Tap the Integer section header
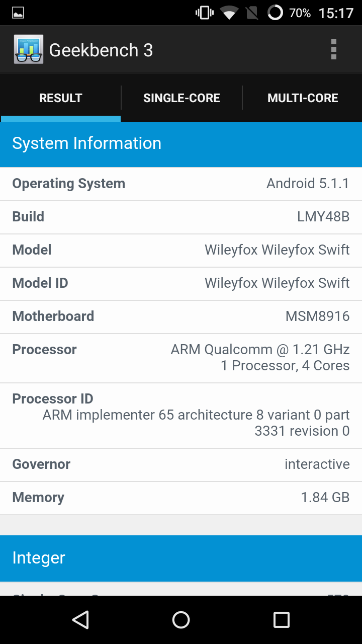 (x=181, y=558)
